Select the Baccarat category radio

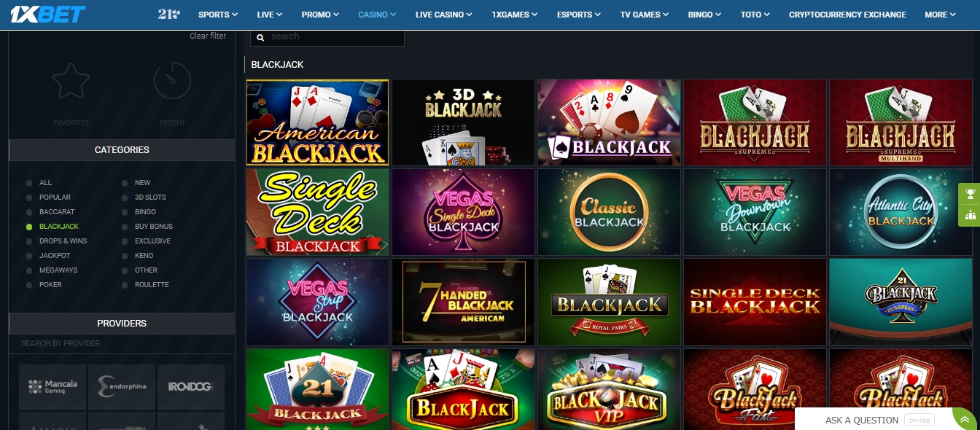[29, 212]
